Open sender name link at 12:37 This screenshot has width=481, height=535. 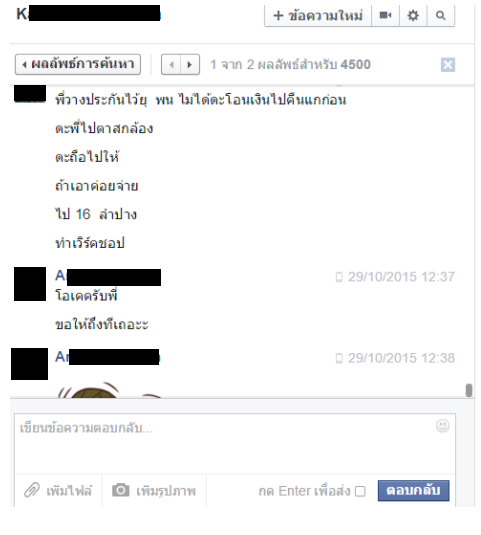108,276
